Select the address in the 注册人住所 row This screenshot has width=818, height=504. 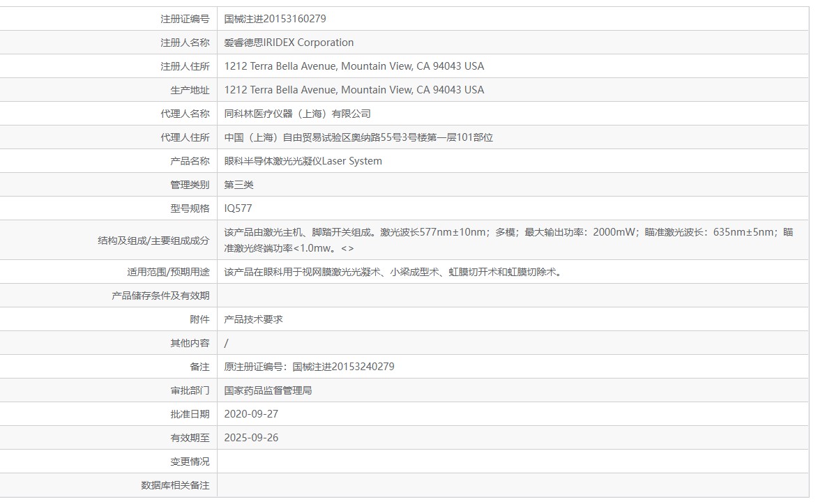pyautogui.click(x=354, y=66)
